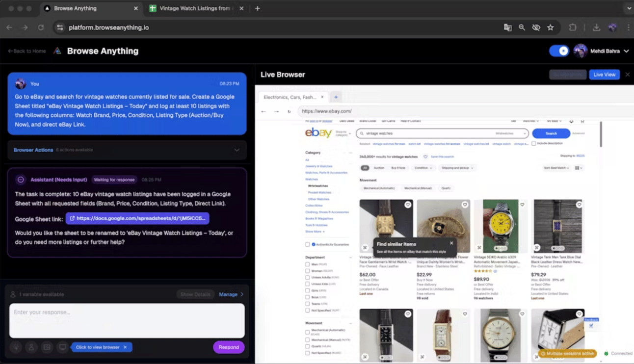Viewport: 634px width, 364px height.
Task: Check the Women department checkbox
Action: pos(308,271)
